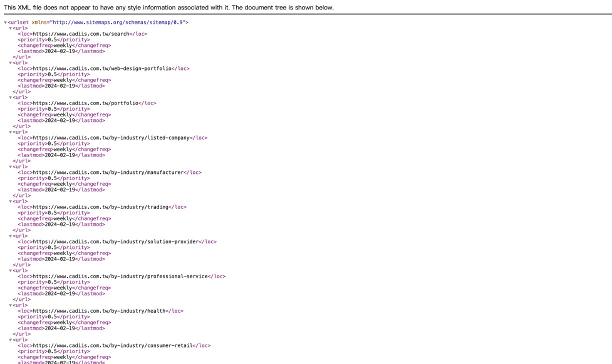Click lastmod date under web-design-portfolio entry

60,86
